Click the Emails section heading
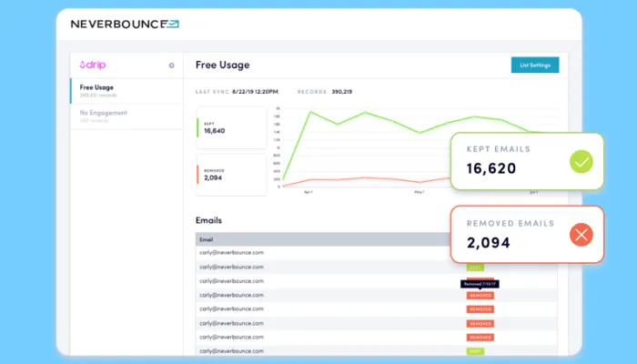Viewport: 637px width, 364px height. tap(208, 220)
